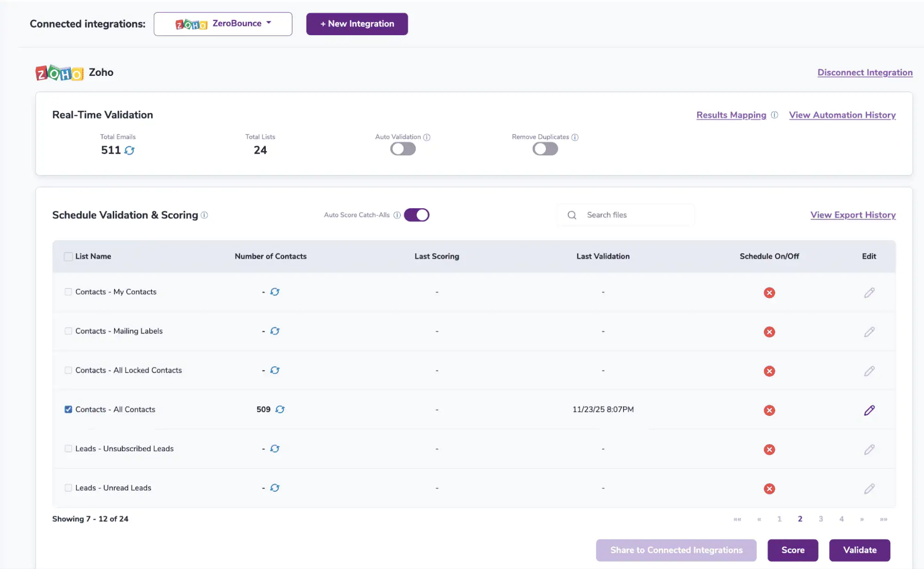This screenshot has width=924, height=569.
Task: Check the select-all List Name checkbox
Action: tap(68, 256)
